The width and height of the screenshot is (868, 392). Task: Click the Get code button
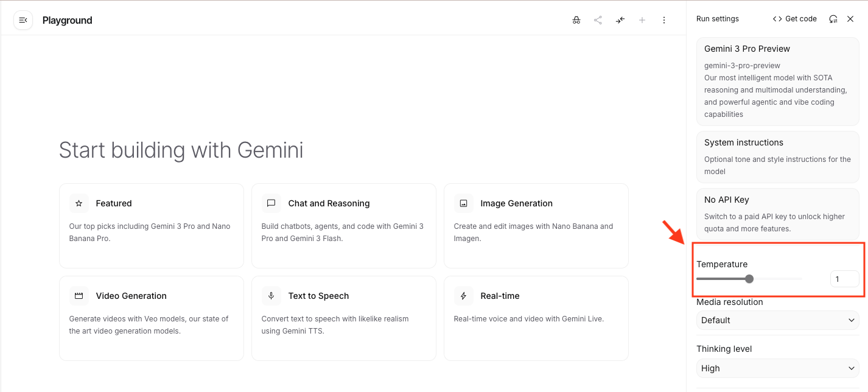coord(795,19)
